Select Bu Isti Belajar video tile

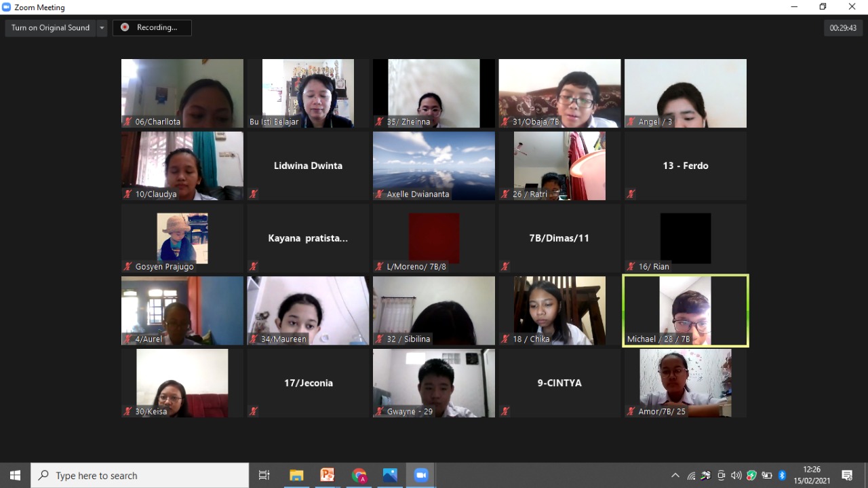pyautogui.click(x=308, y=93)
